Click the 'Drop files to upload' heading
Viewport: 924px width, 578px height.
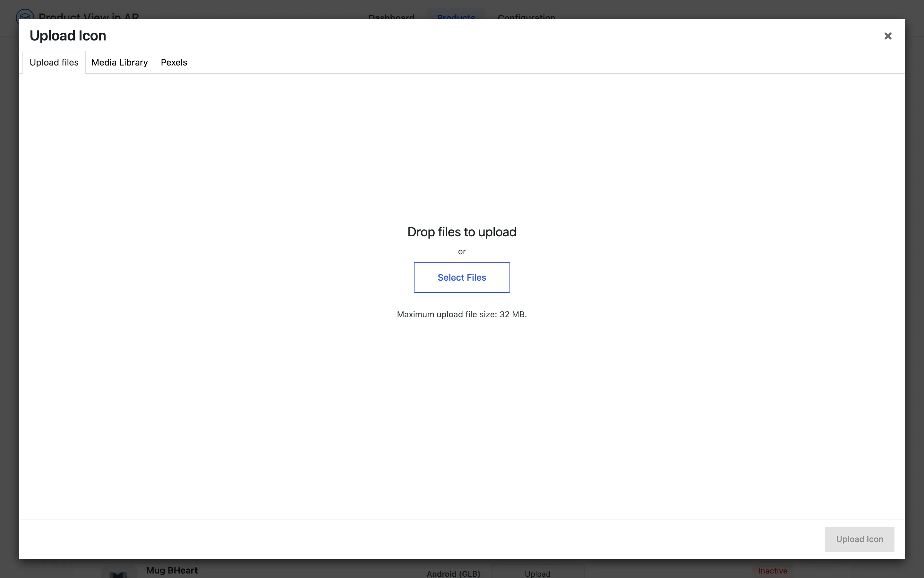[462, 232]
